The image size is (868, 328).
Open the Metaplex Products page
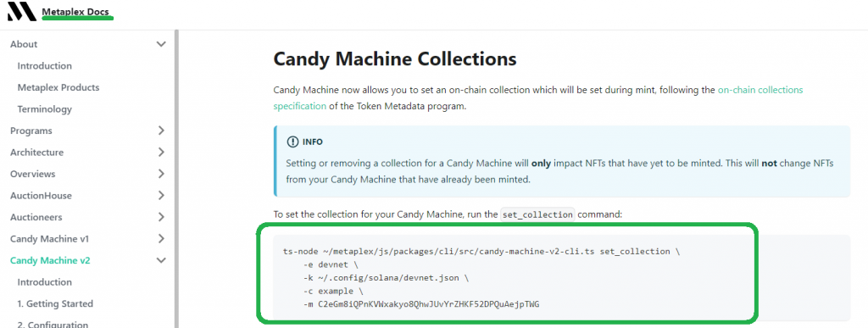click(58, 87)
